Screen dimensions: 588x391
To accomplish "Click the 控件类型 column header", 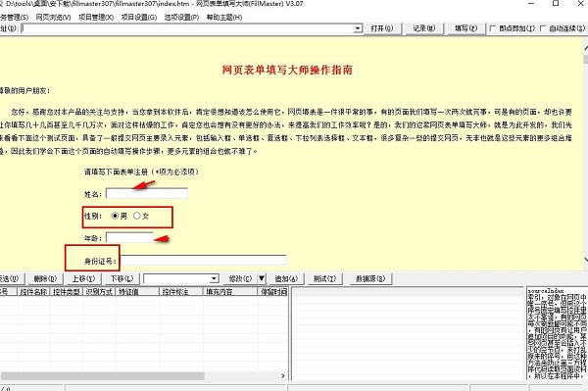I will [x=67, y=292].
